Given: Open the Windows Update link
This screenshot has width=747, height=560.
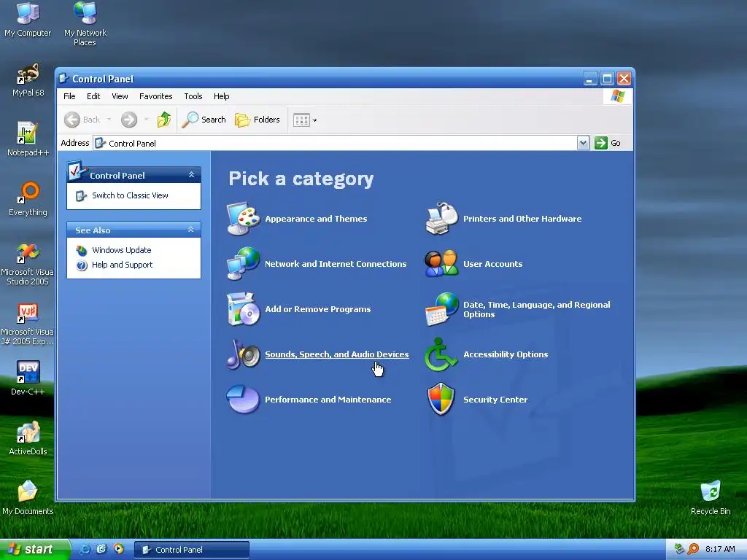Looking at the screenshot, I should coord(122,250).
